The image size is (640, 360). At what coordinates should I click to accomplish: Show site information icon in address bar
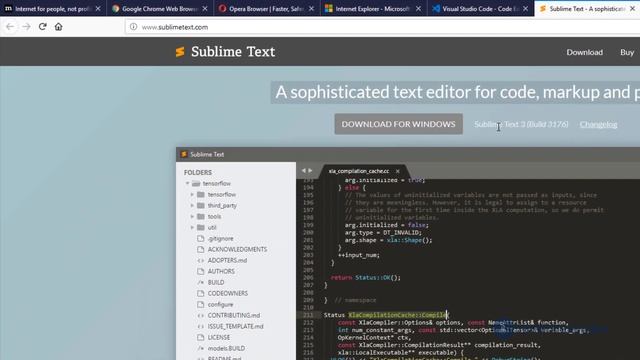coord(133,27)
